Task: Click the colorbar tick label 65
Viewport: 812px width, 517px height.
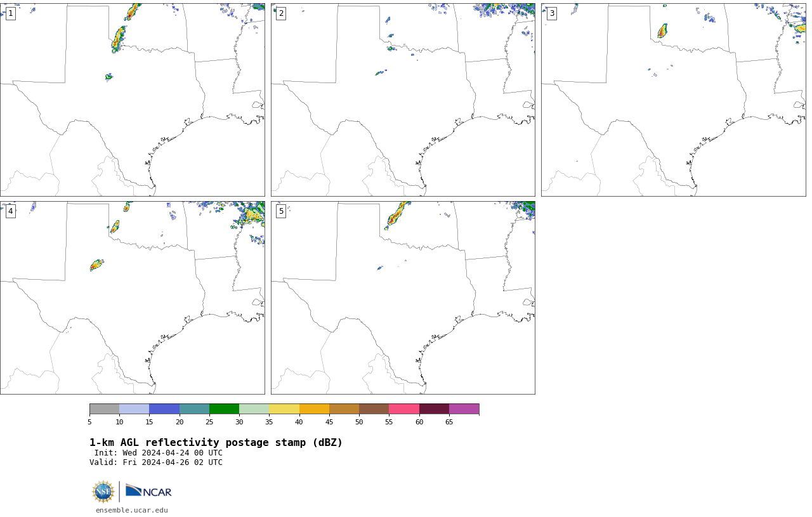Action: coord(449,422)
